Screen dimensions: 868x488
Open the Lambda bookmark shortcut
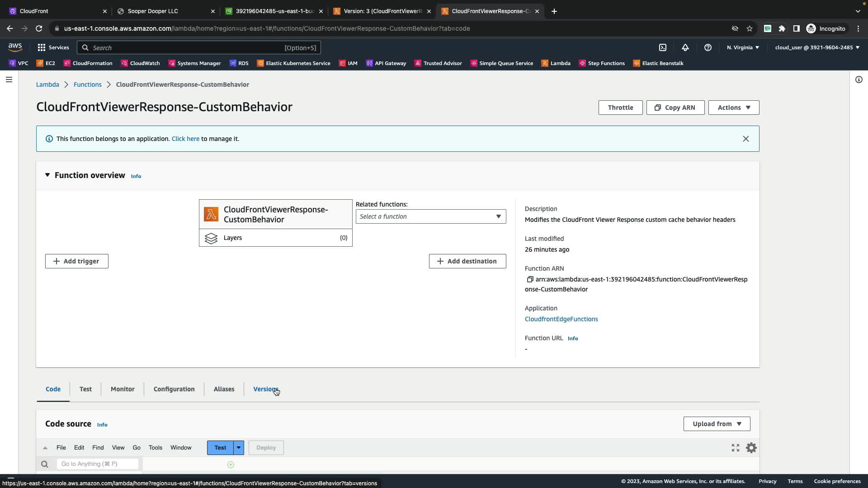tap(556, 63)
